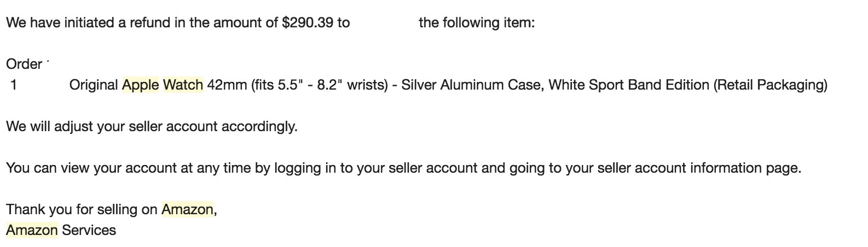The height and width of the screenshot is (247, 868).
Task: Click highlighted "Amazon" before "Services"
Action: click(x=32, y=231)
